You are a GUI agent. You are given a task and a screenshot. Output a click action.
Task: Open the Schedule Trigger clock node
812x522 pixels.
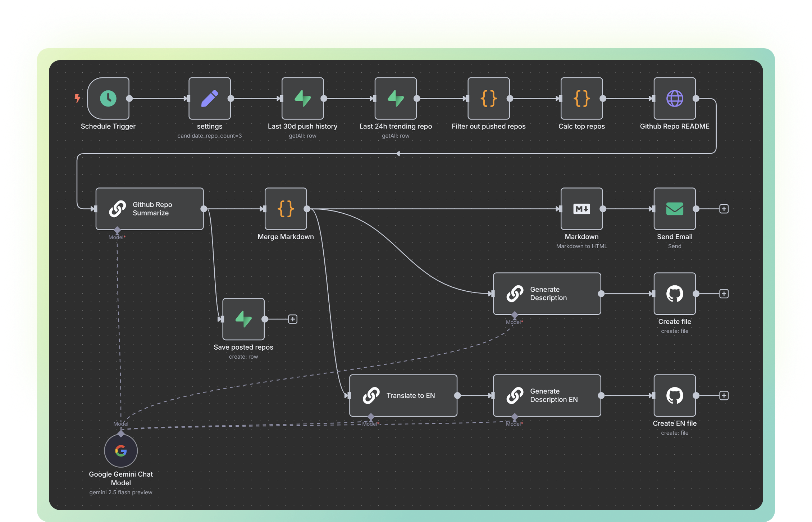[x=108, y=98]
